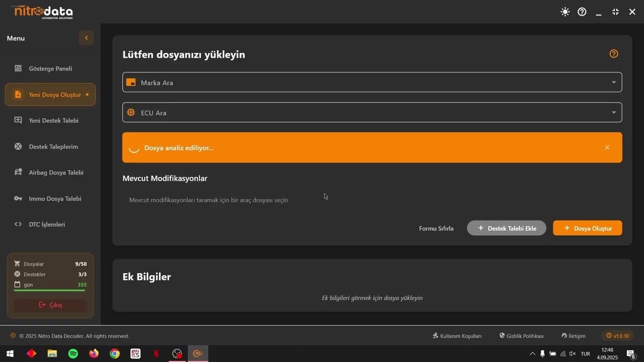Click Destek Talebi Ekle button
This screenshot has height=362, width=644.
pyautogui.click(x=507, y=228)
